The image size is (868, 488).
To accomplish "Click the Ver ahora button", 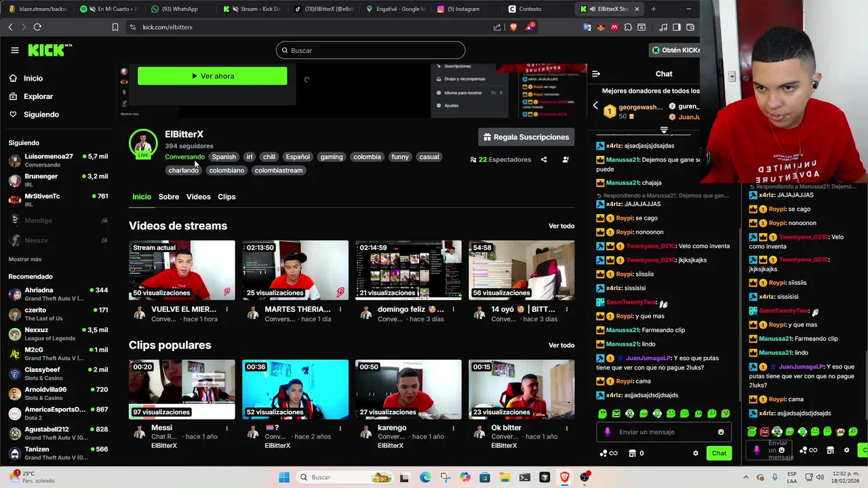I will click(x=212, y=76).
